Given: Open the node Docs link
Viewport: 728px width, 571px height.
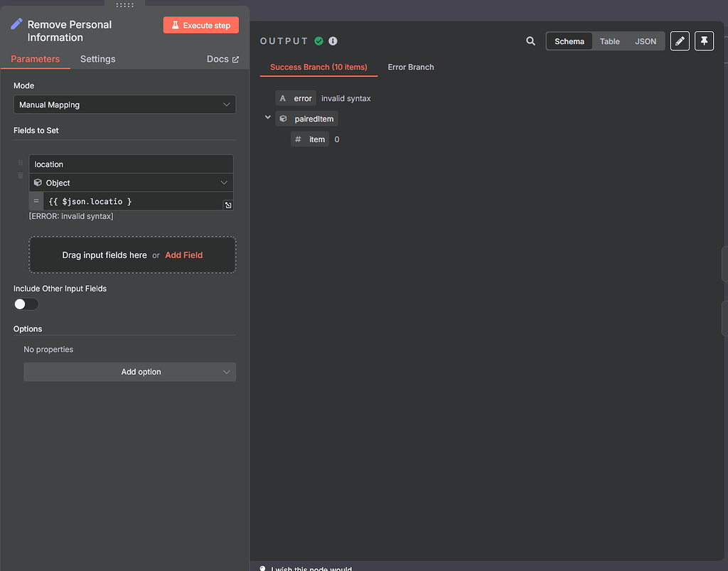Looking at the screenshot, I should [x=223, y=59].
